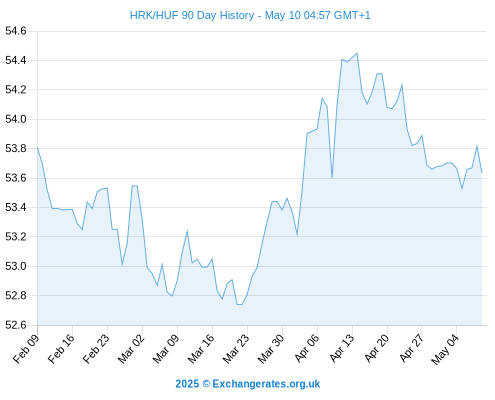Select the Apr 06 axis label
The width and height of the screenshot is (495, 400).
307,348
